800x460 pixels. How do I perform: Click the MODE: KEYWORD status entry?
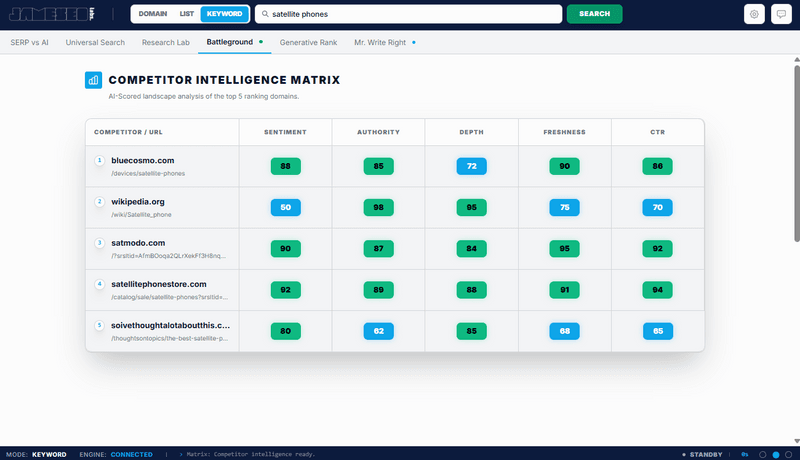36,454
